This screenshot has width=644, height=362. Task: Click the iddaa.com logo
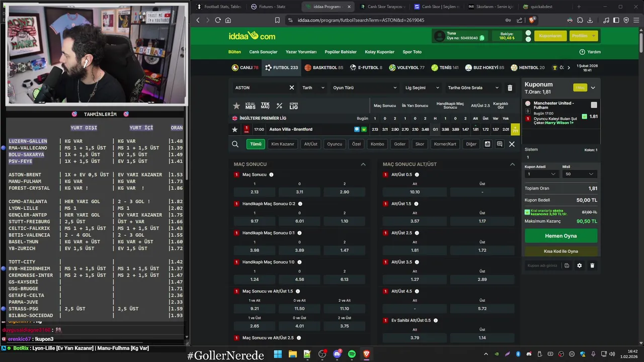tap(252, 36)
